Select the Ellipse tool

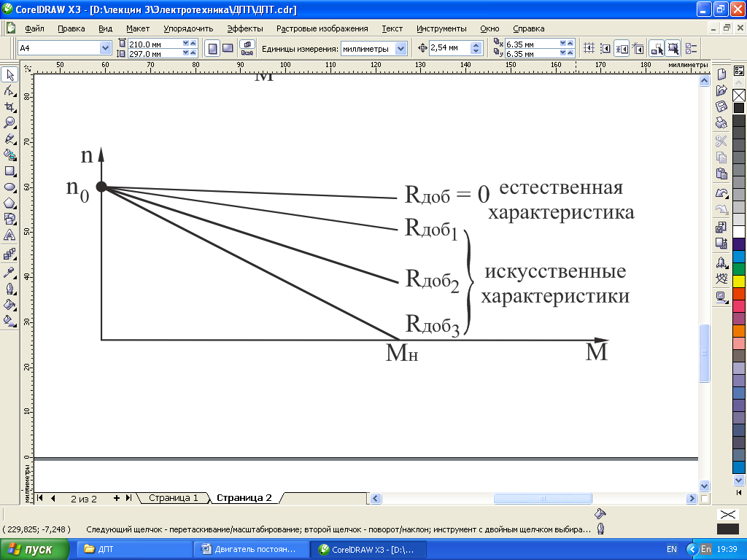coord(9,187)
